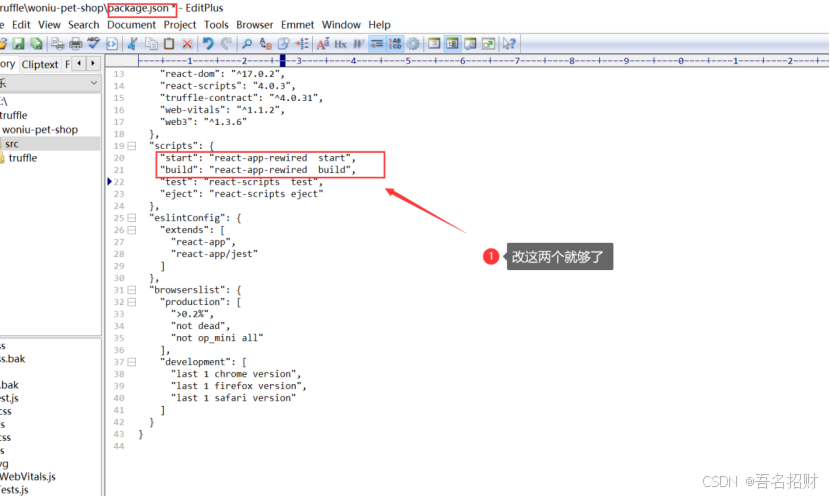Click the "not op_mini all" line
The image size is (830, 497).
pyautogui.click(x=216, y=338)
